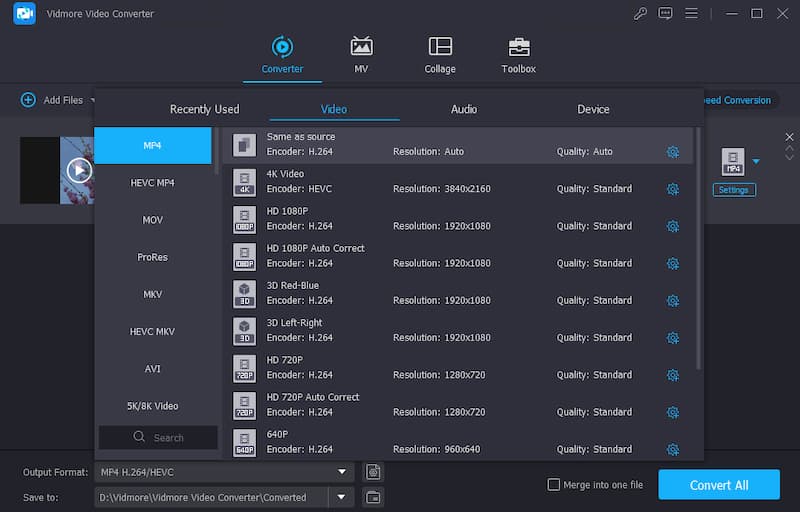Click the Add Files plus icon
Viewport: 800px width, 512px height.
28,100
